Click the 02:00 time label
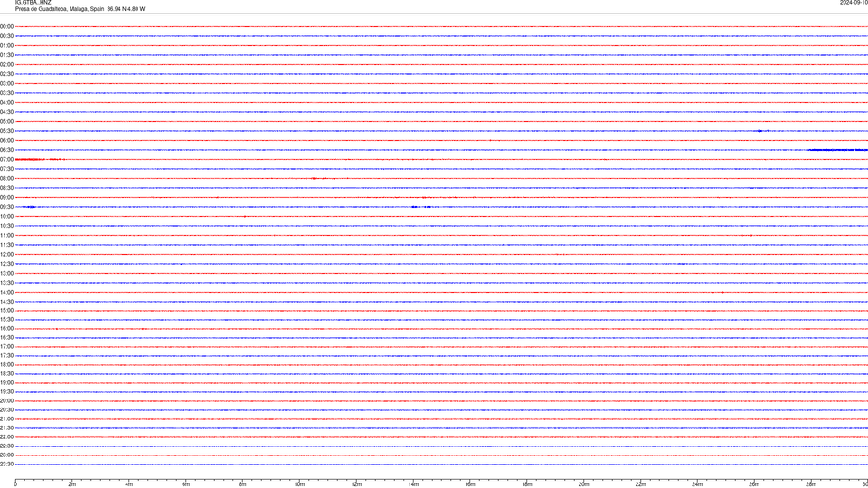The width and height of the screenshot is (868, 488). pyautogui.click(x=6, y=65)
